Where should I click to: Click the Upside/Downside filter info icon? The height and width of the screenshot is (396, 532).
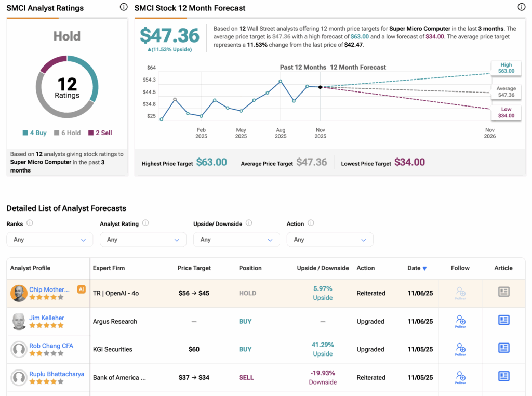coord(249,223)
